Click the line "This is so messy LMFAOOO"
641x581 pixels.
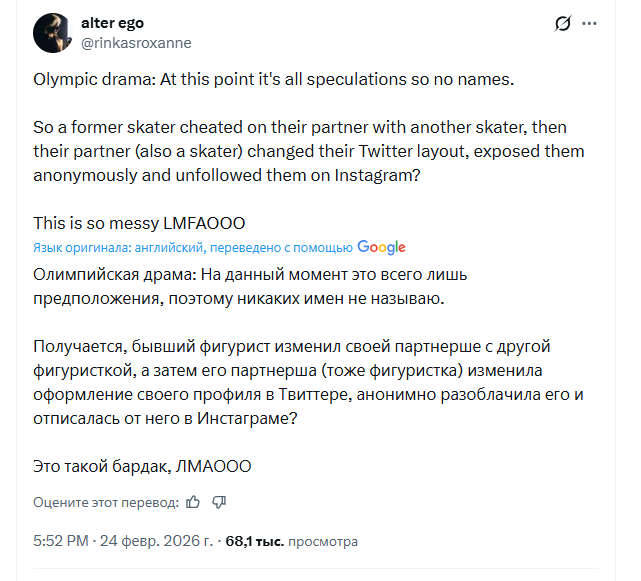click(x=139, y=223)
